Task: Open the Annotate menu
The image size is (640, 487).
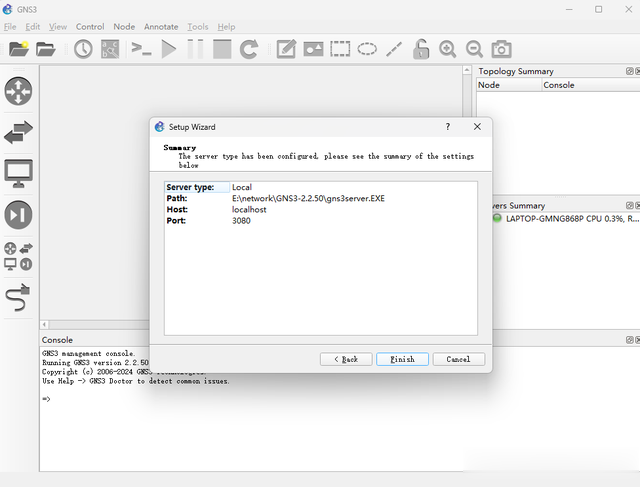Action: [161, 27]
